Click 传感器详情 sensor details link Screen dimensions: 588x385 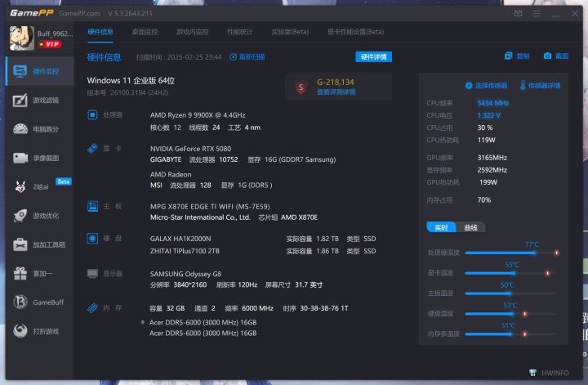point(540,86)
